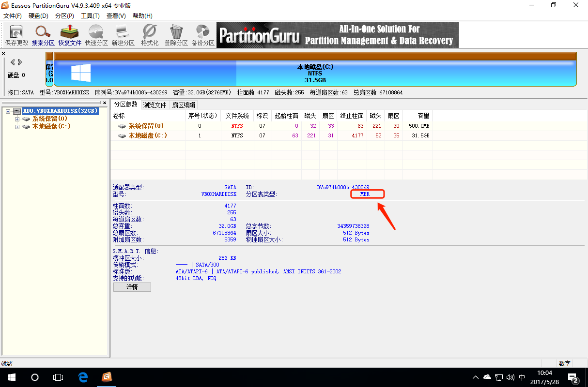Open the Windows Start menu
Viewport: 588px width, 387px height.
point(12,377)
